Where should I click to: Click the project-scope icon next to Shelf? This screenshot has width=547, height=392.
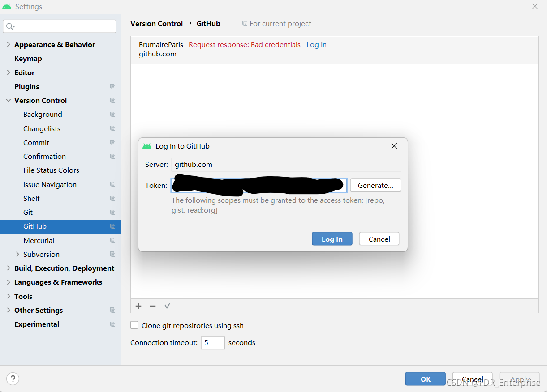coord(112,198)
